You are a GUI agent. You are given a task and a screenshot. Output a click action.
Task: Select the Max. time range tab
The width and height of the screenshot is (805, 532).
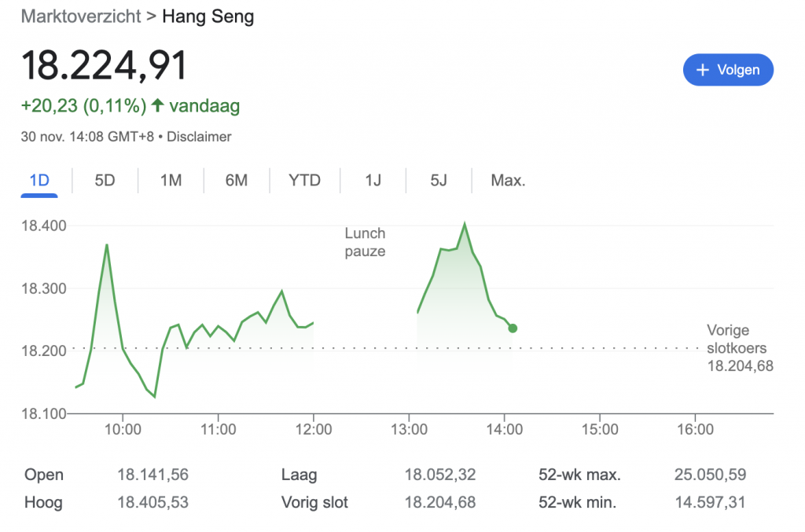click(x=508, y=180)
